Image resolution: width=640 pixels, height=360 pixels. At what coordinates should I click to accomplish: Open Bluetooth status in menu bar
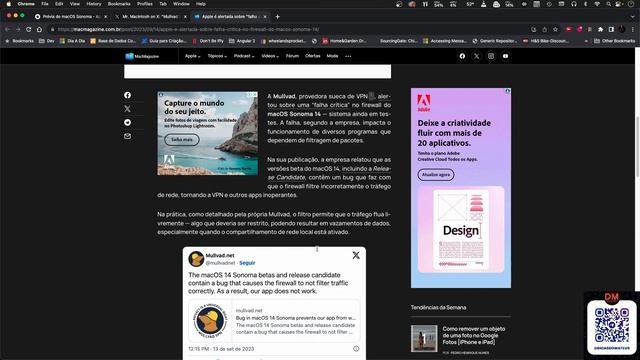point(585,4)
